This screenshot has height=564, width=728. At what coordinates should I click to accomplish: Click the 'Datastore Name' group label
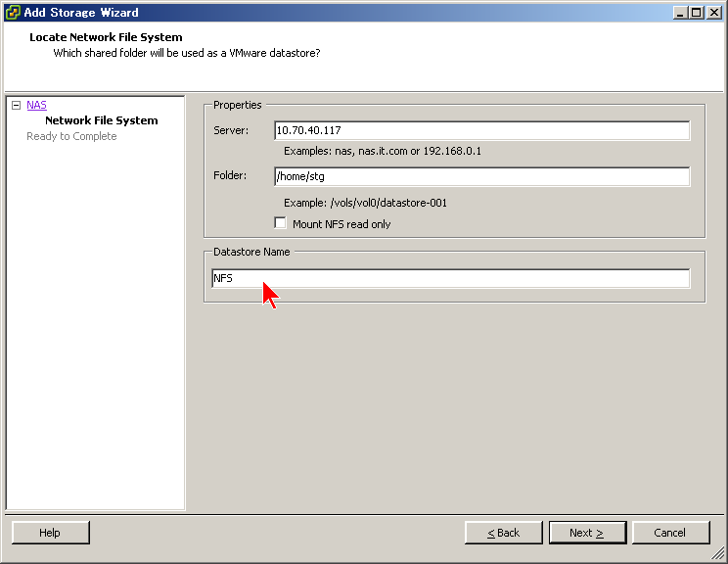pos(251,252)
